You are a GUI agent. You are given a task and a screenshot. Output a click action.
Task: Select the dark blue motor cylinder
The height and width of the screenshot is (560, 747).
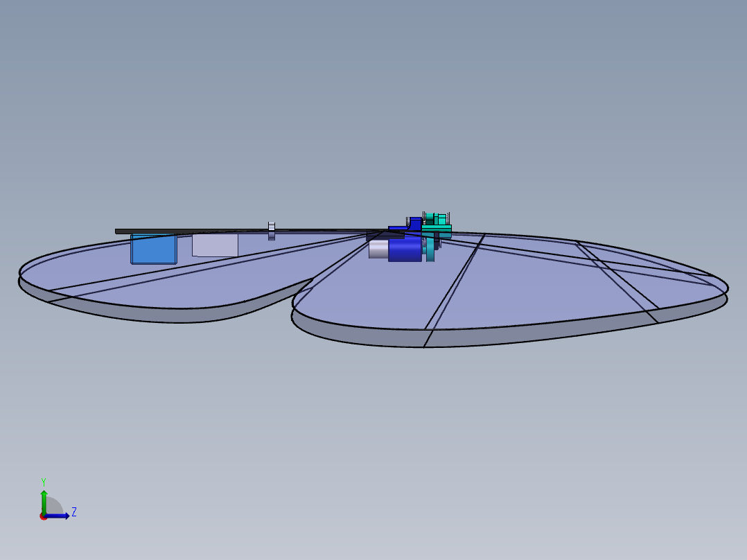coord(405,250)
